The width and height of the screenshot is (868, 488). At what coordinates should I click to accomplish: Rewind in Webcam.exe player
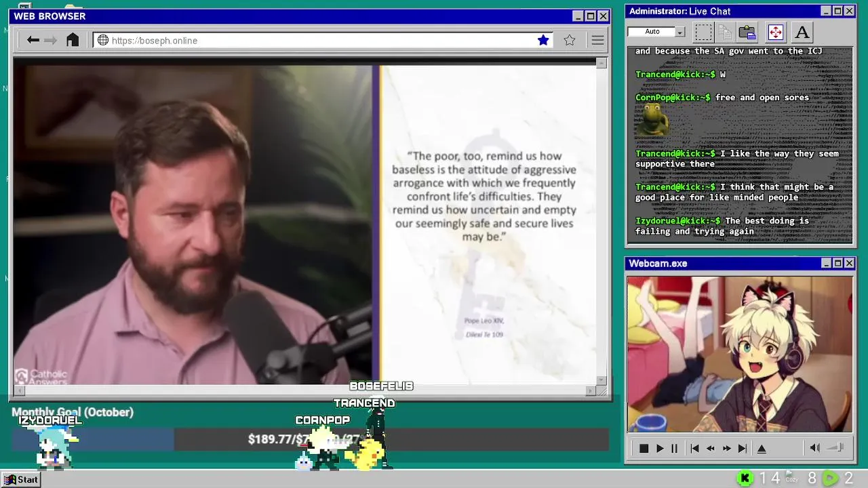tap(710, 448)
